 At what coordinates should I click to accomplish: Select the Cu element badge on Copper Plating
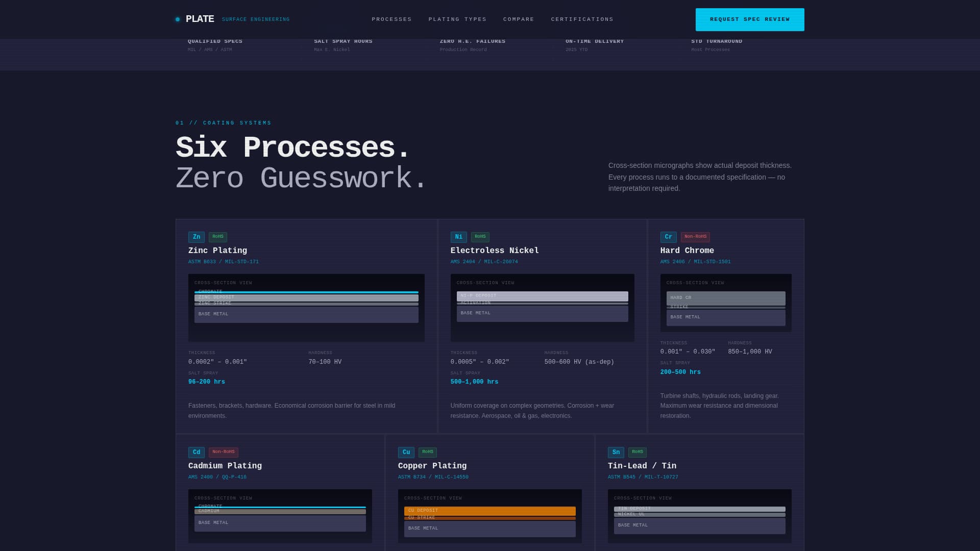(x=406, y=452)
